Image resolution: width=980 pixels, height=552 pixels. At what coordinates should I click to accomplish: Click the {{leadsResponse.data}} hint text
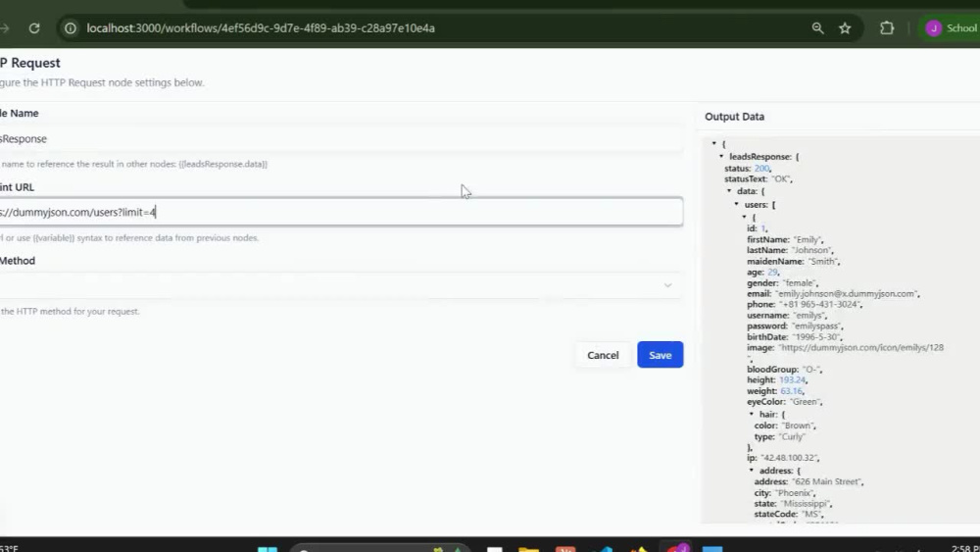(x=223, y=165)
